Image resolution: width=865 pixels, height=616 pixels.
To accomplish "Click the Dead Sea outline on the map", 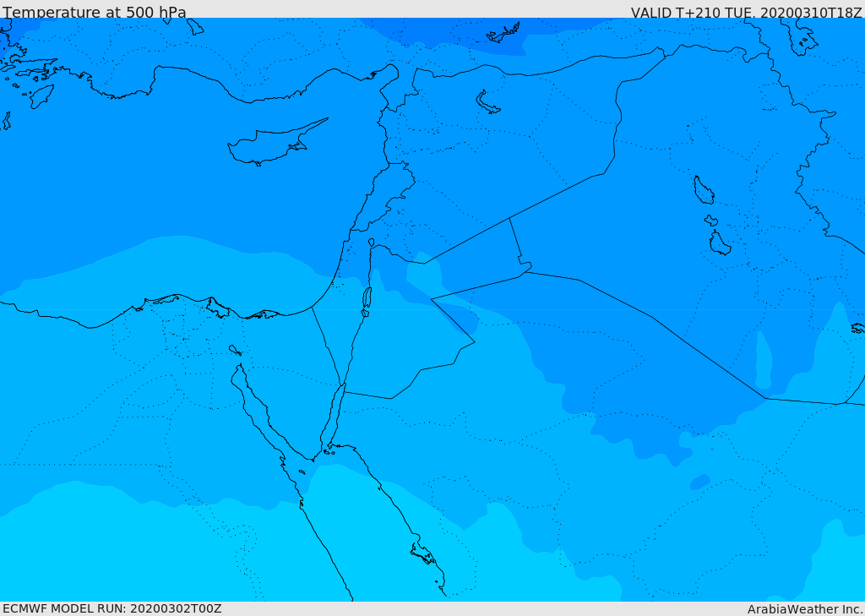I will 367,298.
